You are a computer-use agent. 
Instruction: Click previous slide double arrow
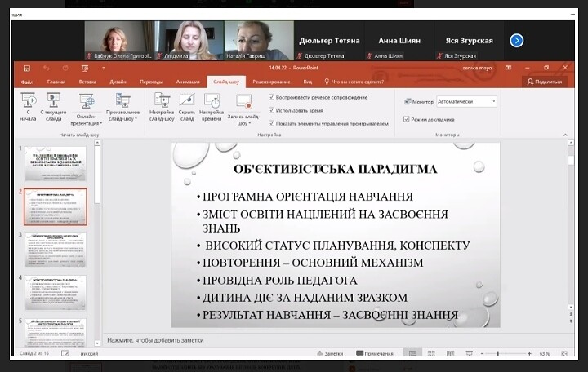pyautogui.click(x=571, y=314)
